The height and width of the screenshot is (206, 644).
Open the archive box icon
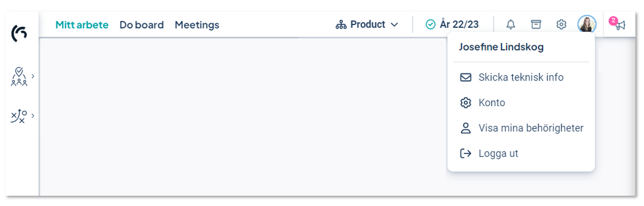pyautogui.click(x=536, y=25)
